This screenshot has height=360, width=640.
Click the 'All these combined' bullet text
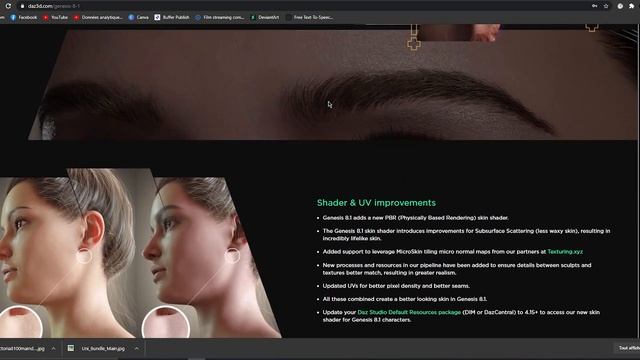404,299
